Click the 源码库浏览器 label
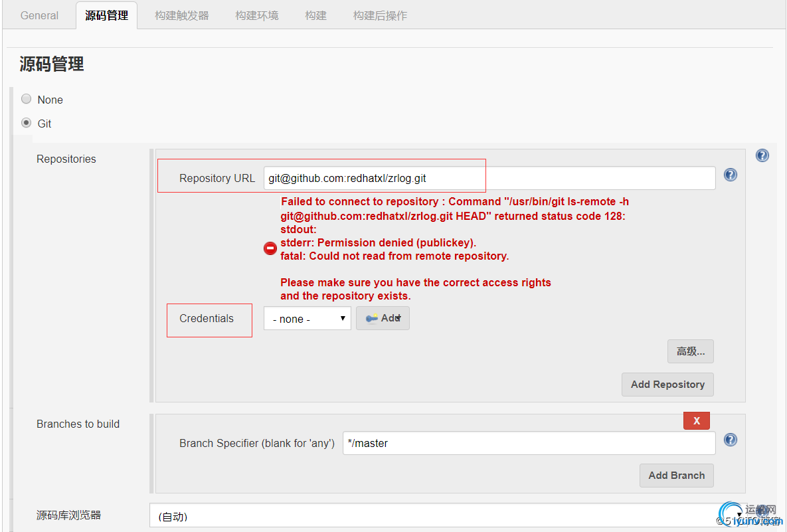 point(69,515)
